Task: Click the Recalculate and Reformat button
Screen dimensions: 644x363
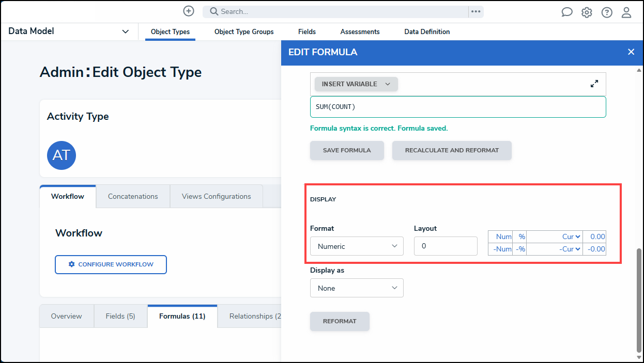Action: point(452,150)
